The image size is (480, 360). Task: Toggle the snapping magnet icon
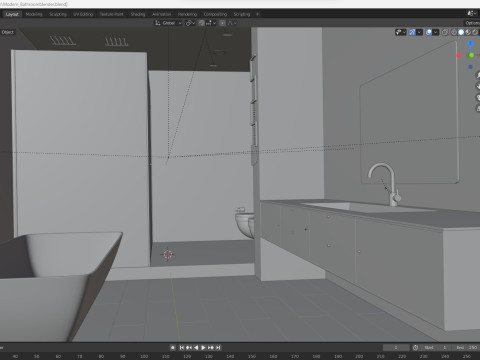(x=201, y=23)
